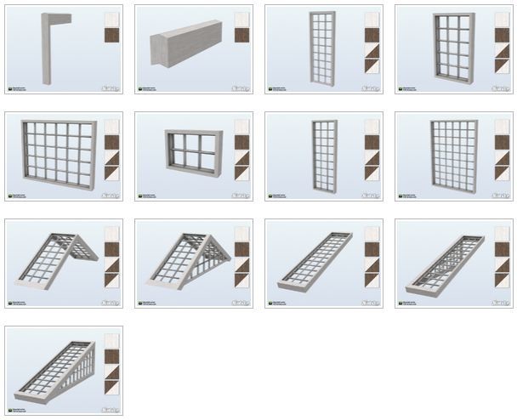Click the green logo icon under the wedge skylight
Viewport: 517px width, 420px height.
point(10,410)
